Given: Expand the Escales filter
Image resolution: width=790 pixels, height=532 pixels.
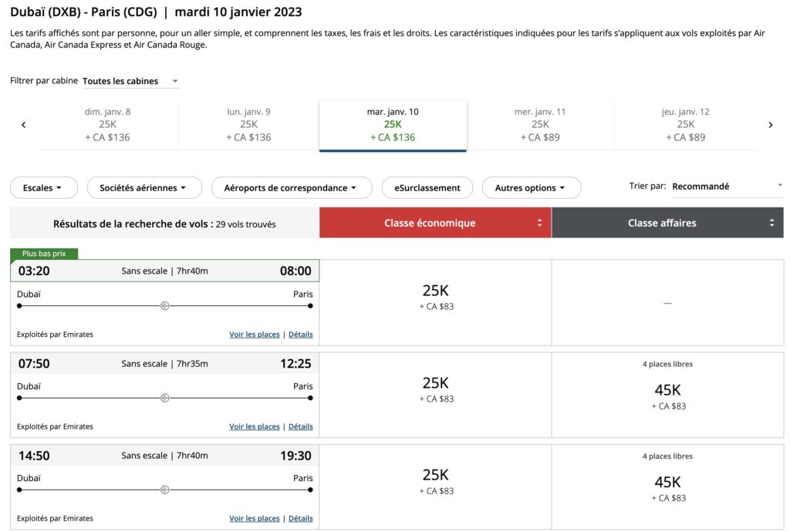Looking at the screenshot, I should click(x=44, y=187).
